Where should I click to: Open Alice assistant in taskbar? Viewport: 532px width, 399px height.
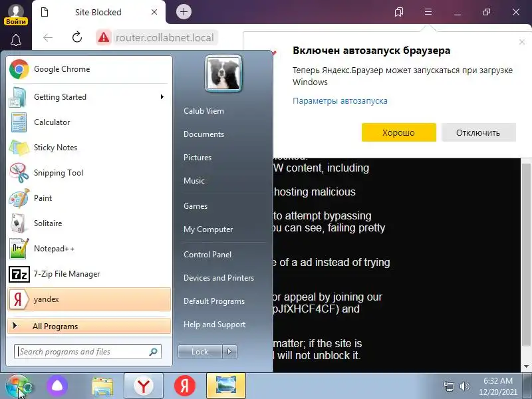(x=57, y=386)
